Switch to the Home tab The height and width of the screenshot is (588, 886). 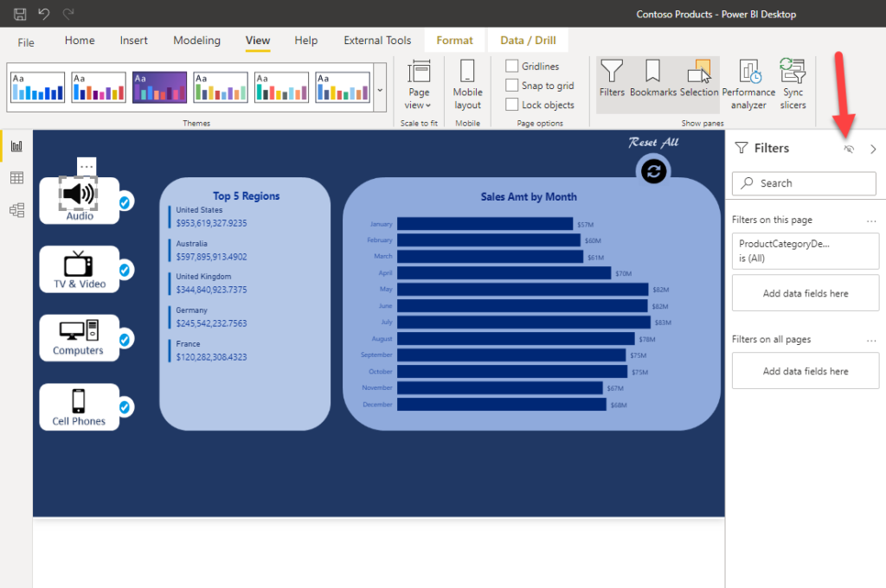click(x=80, y=41)
